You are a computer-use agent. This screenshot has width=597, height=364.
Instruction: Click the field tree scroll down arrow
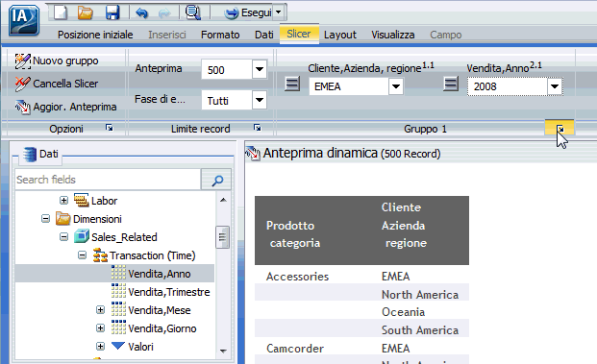[223, 352]
